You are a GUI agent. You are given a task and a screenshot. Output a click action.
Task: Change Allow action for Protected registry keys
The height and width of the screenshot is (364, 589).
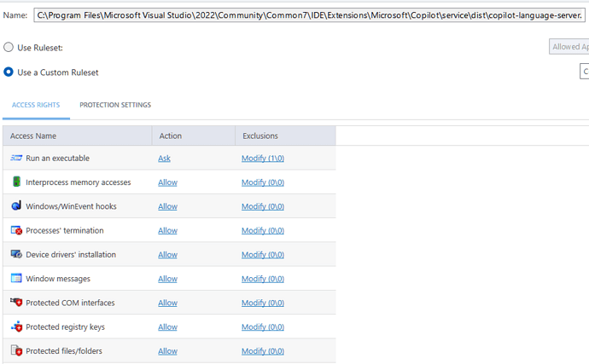[x=167, y=326]
